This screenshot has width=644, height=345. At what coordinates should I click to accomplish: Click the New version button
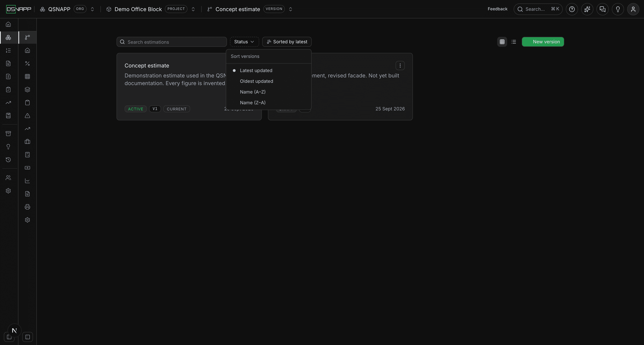point(543,42)
